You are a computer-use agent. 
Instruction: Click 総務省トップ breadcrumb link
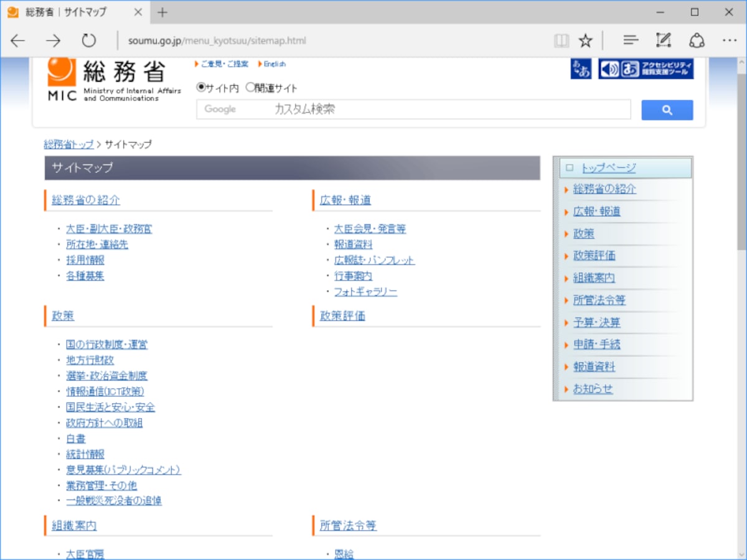pos(68,144)
